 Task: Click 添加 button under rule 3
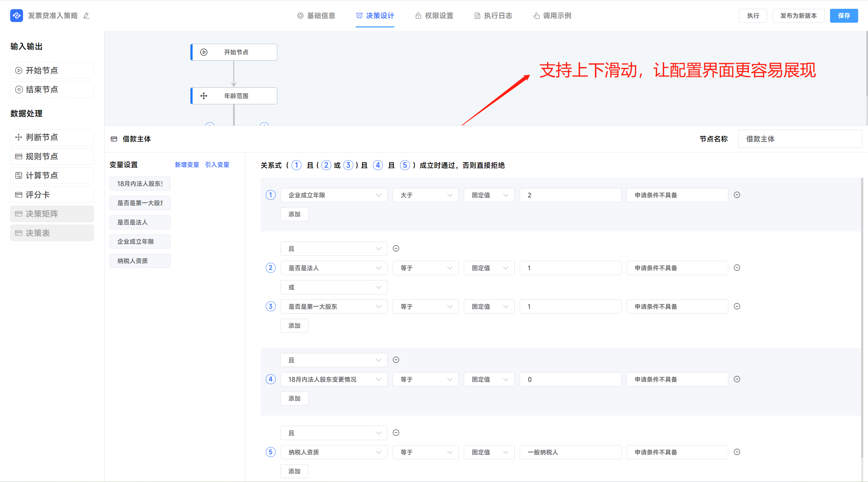[294, 326]
